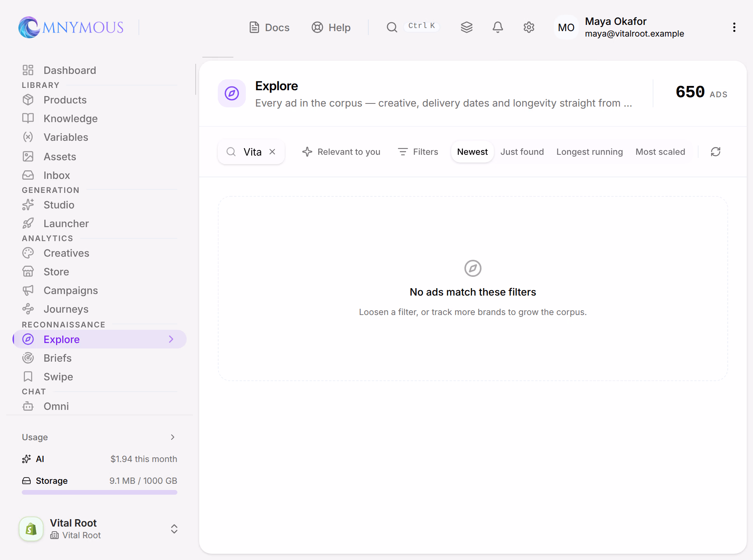Click the Storage usage bar

[x=100, y=492]
